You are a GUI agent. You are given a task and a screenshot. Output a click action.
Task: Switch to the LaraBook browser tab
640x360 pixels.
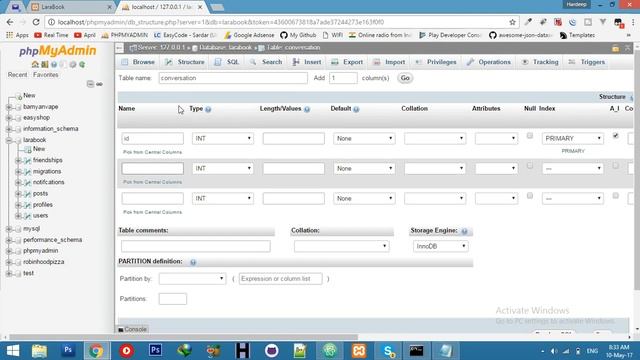[70, 7]
